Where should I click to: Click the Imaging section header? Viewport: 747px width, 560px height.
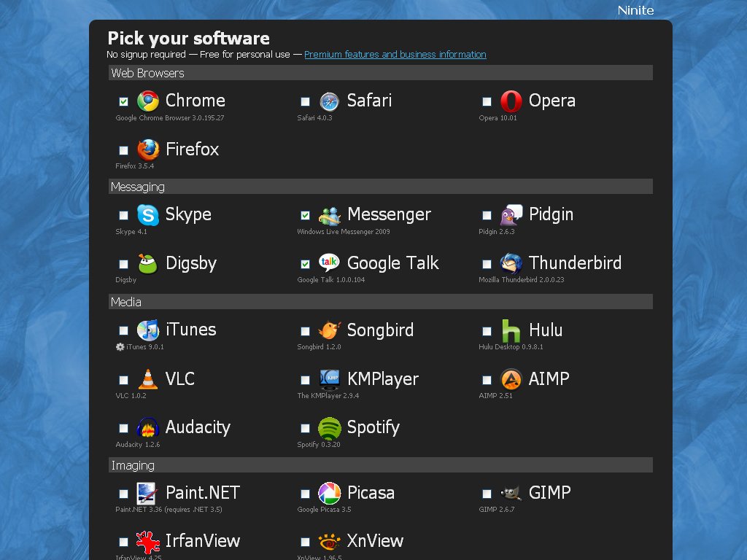coord(381,465)
